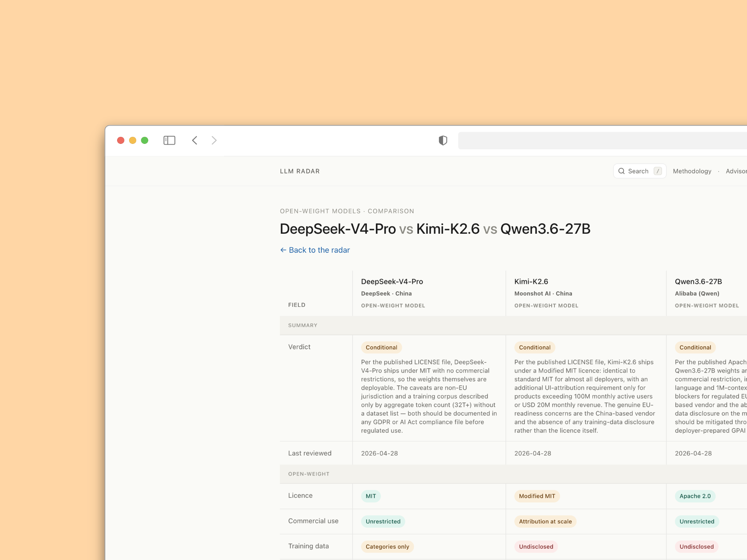Image resolution: width=747 pixels, height=560 pixels.
Task: Open the Methodology page
Action: tap(692, 171)
